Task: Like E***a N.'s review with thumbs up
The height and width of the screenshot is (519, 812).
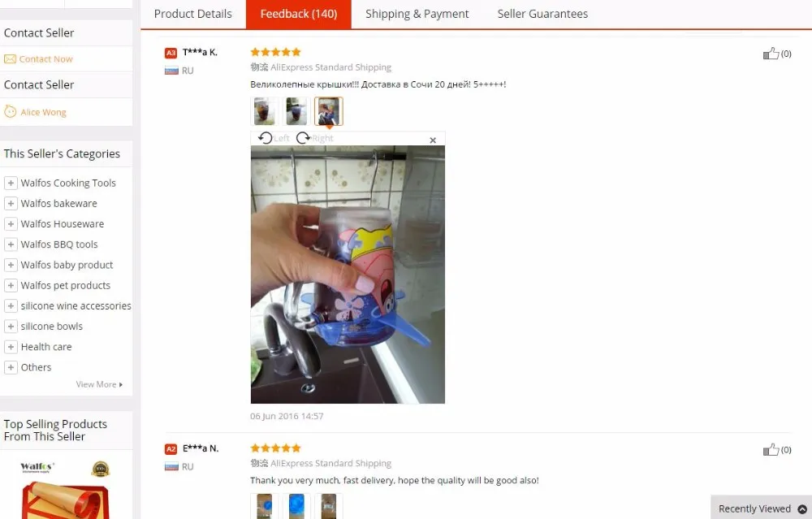Action: (771, 450)
